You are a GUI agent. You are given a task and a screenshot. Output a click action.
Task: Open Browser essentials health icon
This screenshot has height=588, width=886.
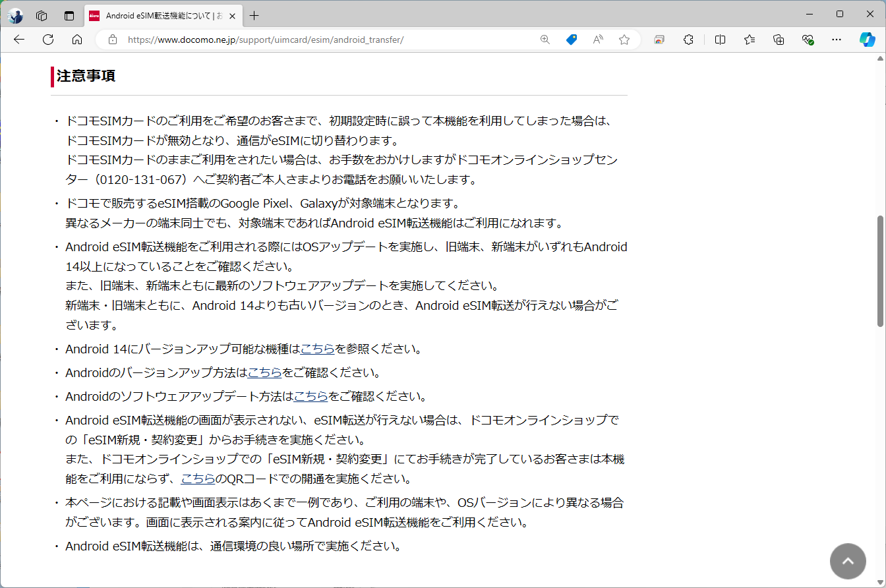pyautogui.click(x=809, y=40)
